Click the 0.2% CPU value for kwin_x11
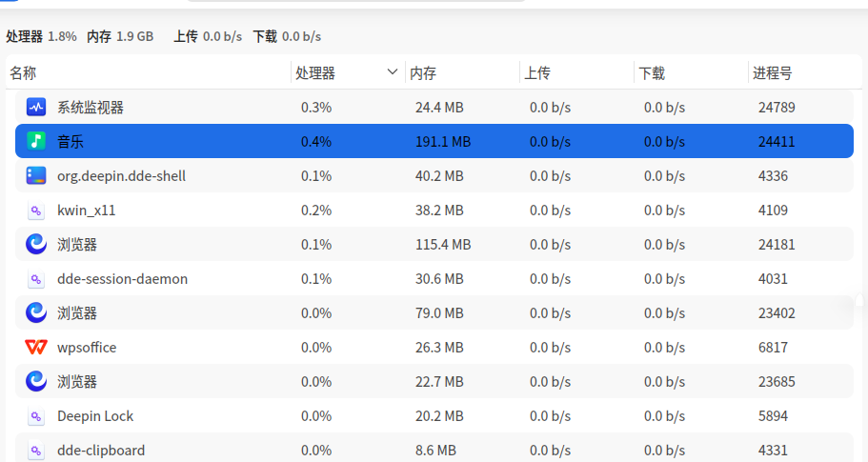868x462 pixels. (x=316, y=211)
